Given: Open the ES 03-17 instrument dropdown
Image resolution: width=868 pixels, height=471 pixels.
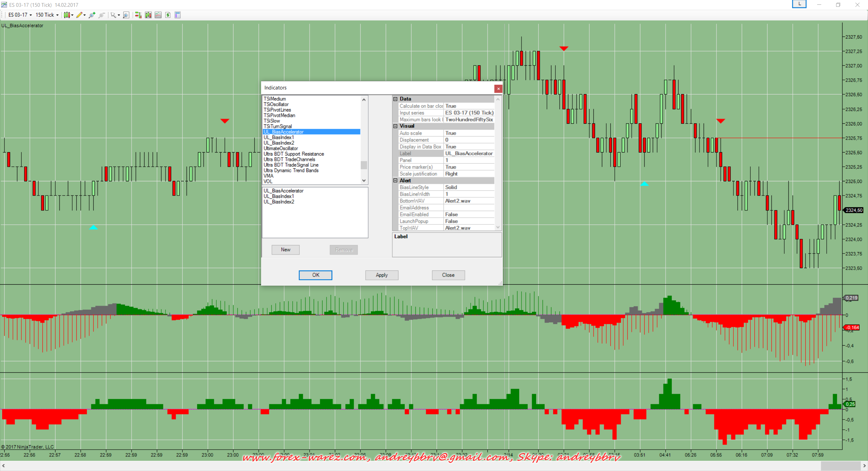Looking at the screenshot, I should 20,15.
